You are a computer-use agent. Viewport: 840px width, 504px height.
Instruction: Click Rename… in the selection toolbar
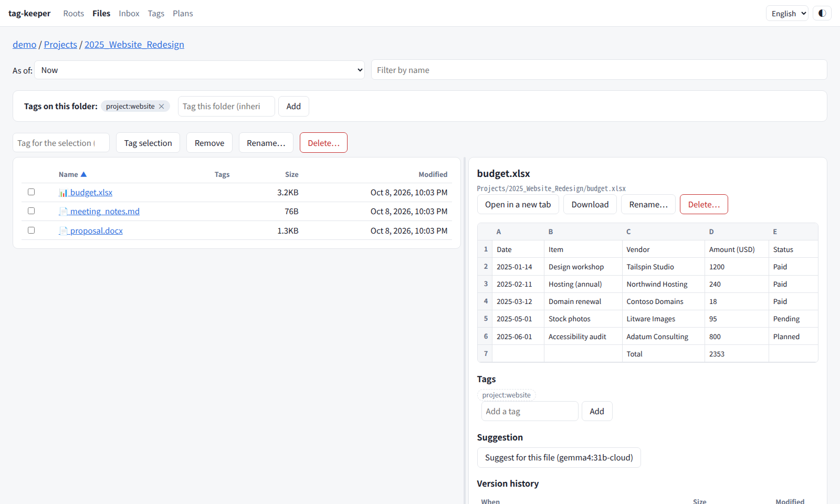tap(266, 143)
